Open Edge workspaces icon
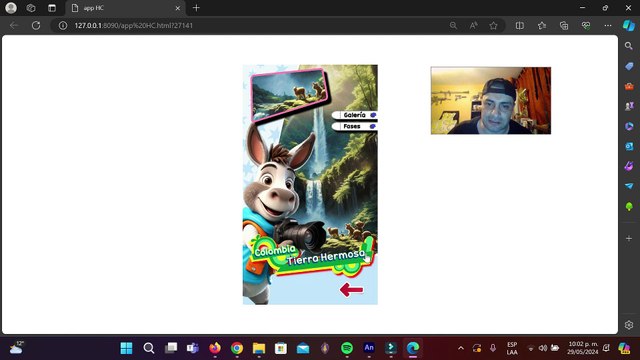 click(x=31, y=8)
